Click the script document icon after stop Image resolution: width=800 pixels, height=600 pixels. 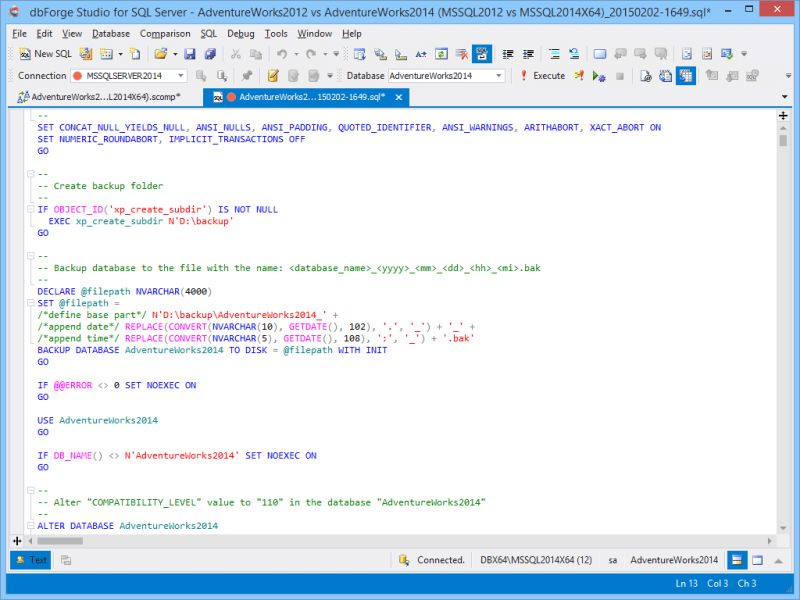pyautogui.click(x=646, y=76)
